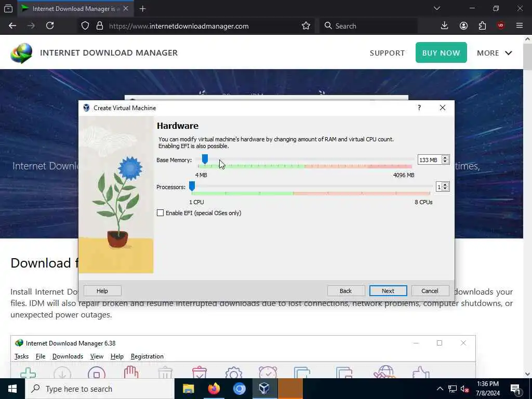Open the View menu in IDM screenshot
This screenshot has width=532, height=399.
[97, 356]
